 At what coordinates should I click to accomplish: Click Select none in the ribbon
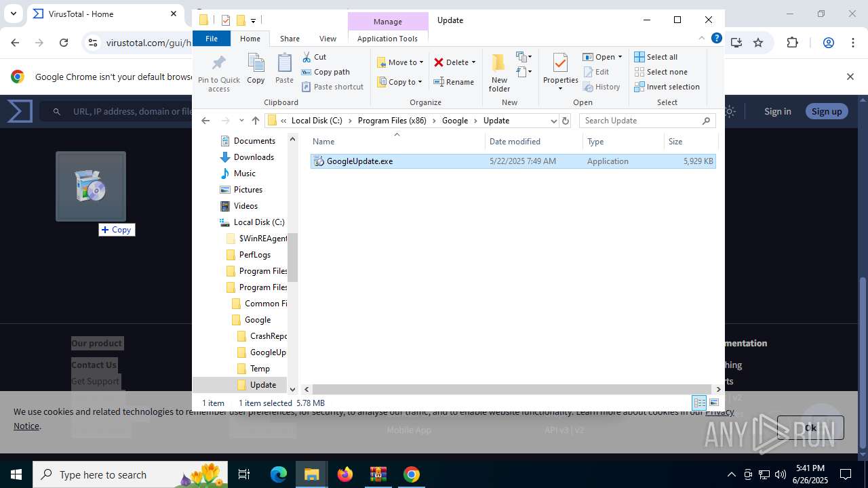point(660,72)
